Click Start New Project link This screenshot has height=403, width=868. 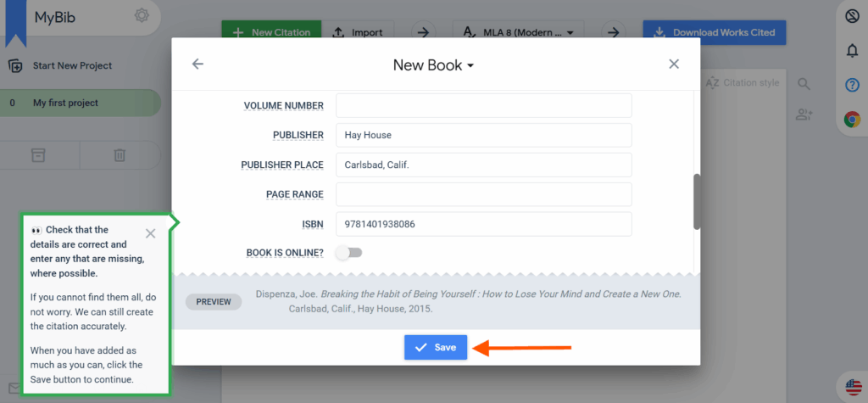point(73,66)
